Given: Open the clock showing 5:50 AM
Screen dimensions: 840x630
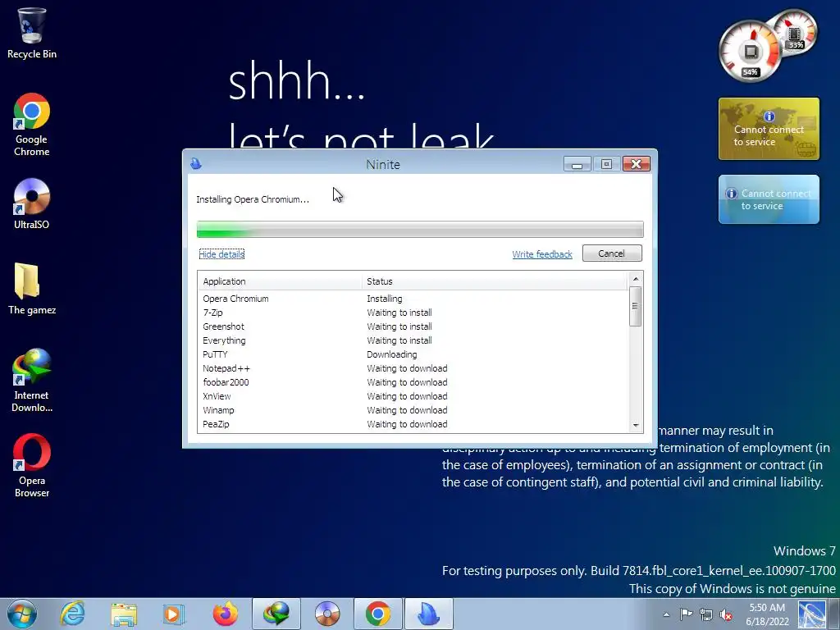Looking at the screenshot, I should 767,614.
